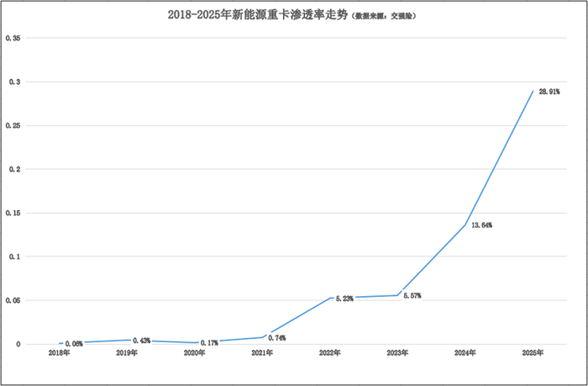Click the 5.57% data label

coord(413,296)
